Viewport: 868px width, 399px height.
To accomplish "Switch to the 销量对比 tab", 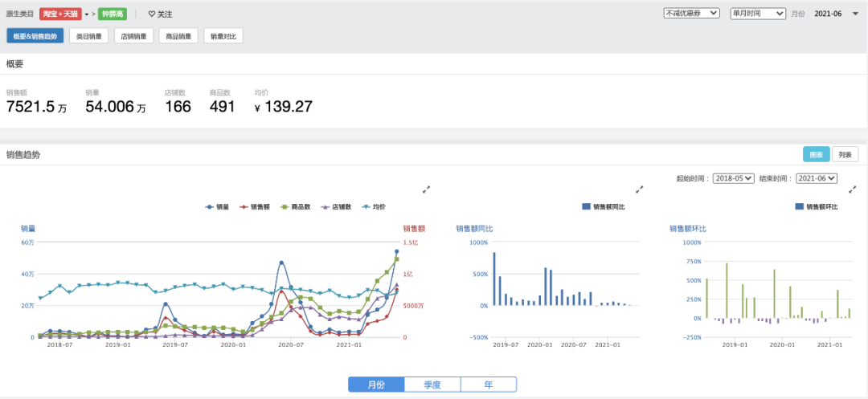I will (223, 36).
